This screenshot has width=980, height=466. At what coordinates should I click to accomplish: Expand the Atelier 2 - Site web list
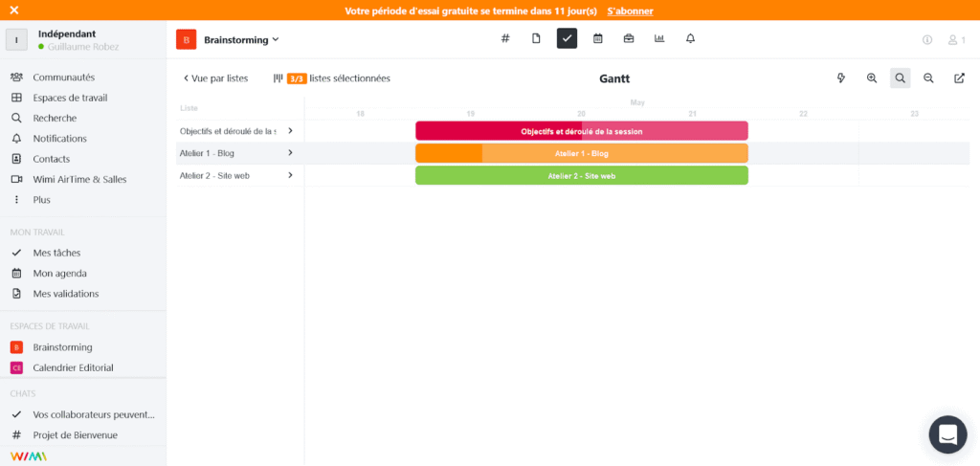(x=290, y=175)
